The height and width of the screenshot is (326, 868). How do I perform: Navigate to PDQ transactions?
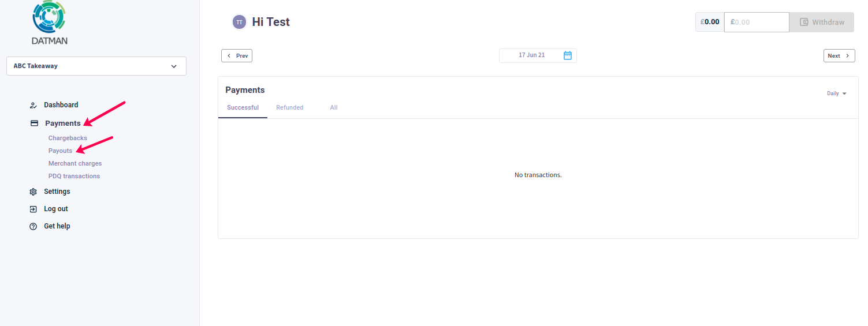click(74, 177)
